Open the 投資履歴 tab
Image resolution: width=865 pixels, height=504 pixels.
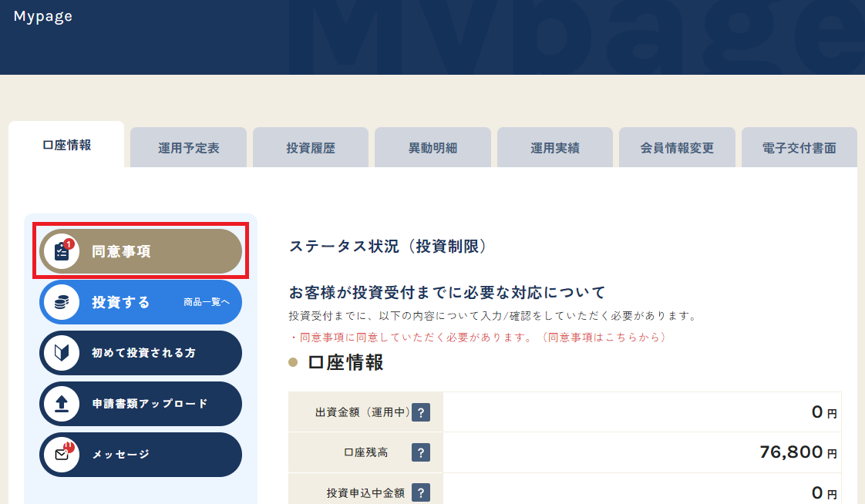[x=311, y=148]
